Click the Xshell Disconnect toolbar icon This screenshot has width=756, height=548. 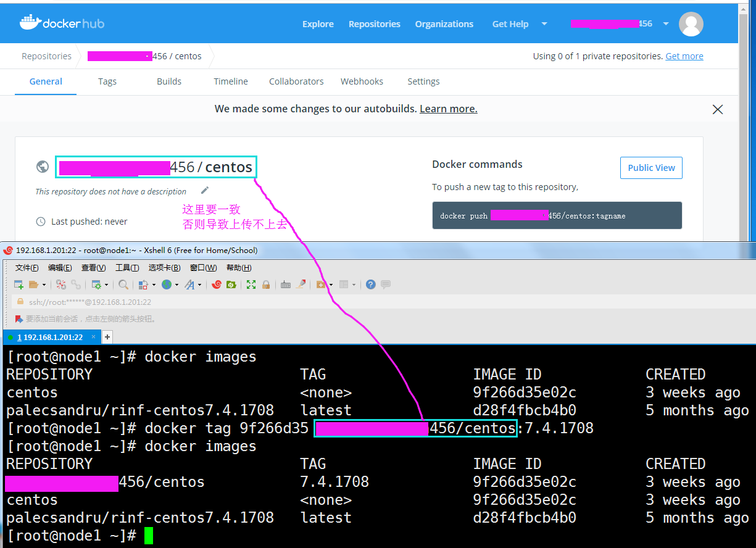(60, 284)
